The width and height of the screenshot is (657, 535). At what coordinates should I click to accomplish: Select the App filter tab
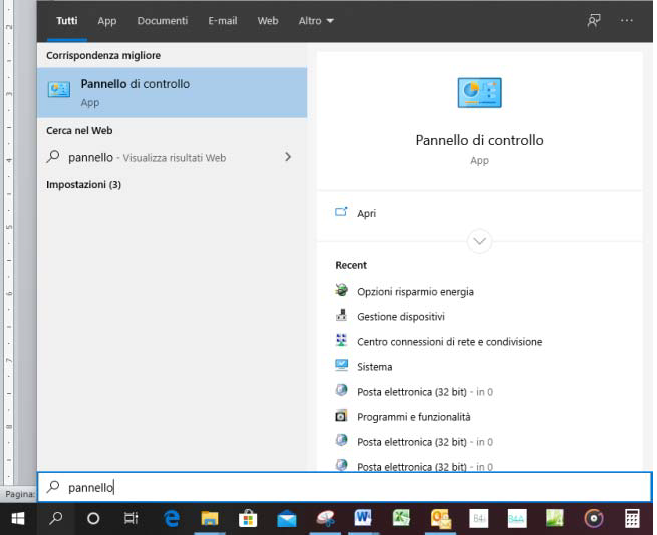pyautogui.click(x=106, y=21)
